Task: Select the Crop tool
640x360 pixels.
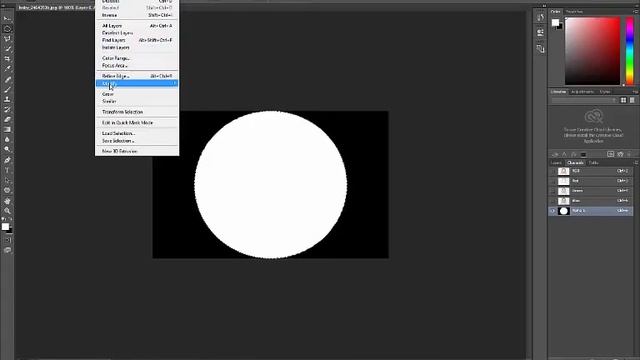Action: tap(7, 59)
